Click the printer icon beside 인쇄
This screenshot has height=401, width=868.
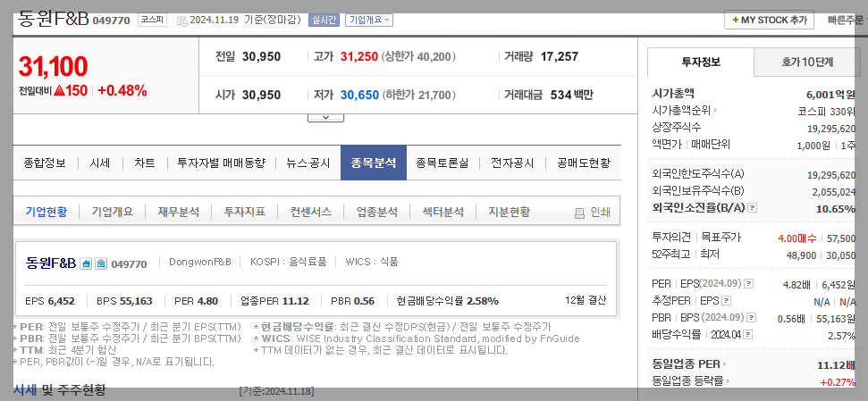(x=579, y=213)
